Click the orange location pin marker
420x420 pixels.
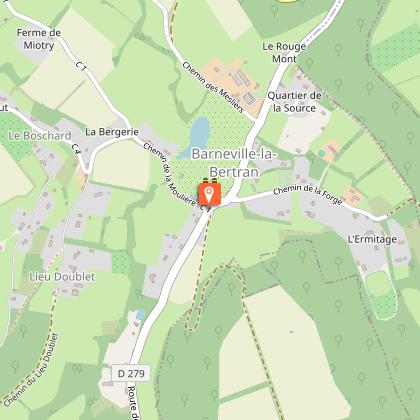(210, 194)
